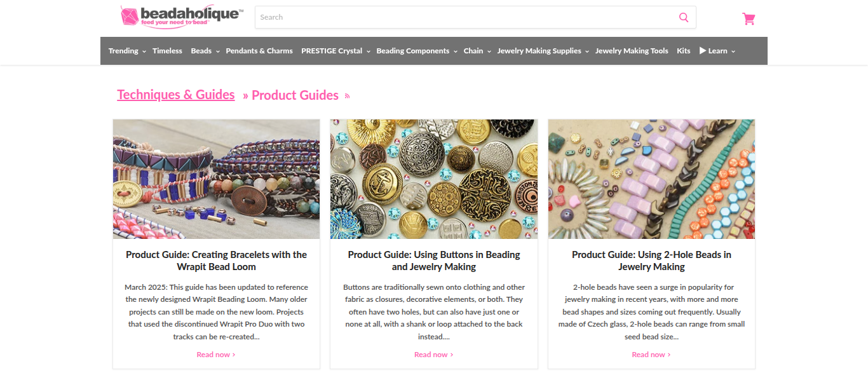Screen dimensions: 868x387
Task: Click Read now under the Wrapit Bead Loom guide
Action: pos(216,355)
